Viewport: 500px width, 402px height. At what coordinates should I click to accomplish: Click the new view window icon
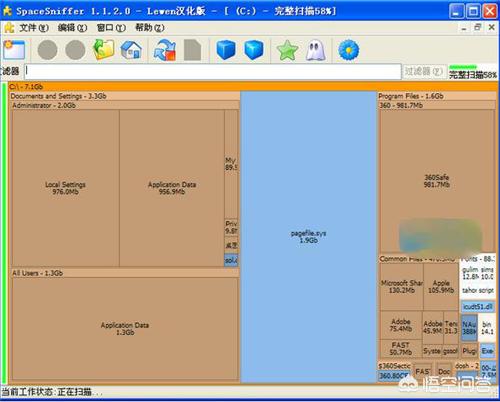14,50
